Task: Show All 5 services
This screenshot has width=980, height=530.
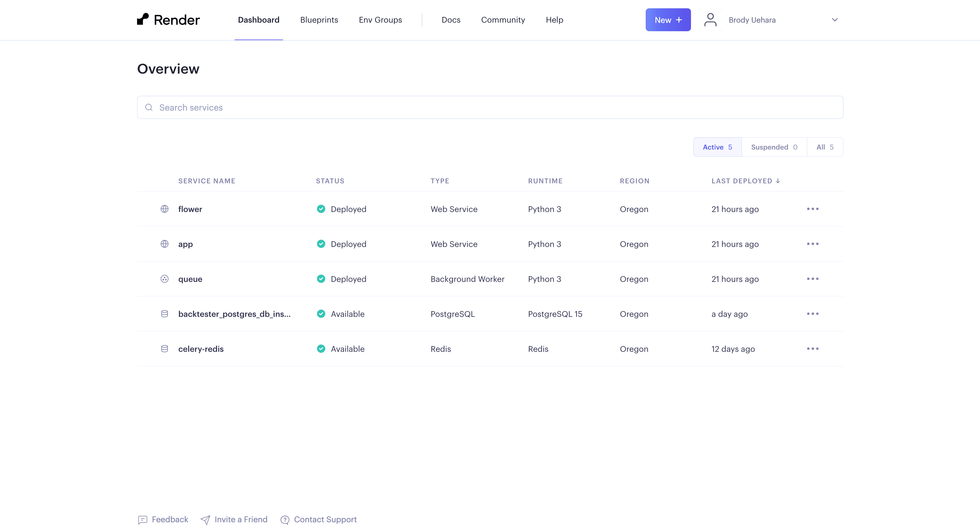Action: coord(825,147)
